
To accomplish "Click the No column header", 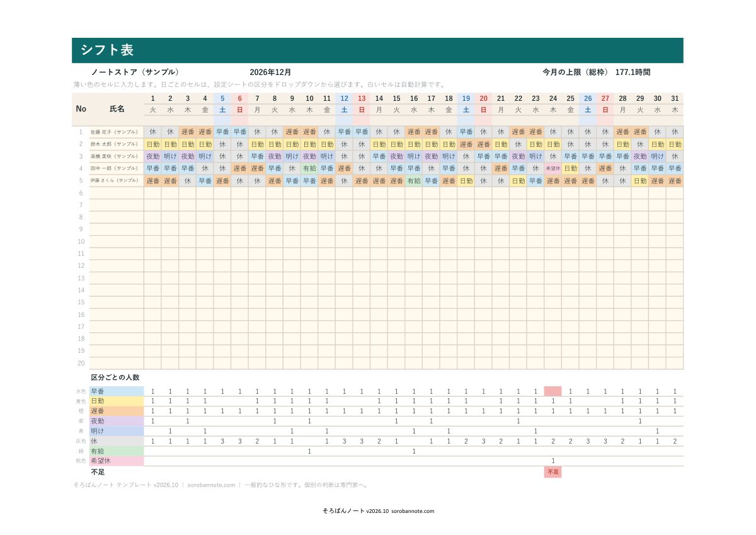I will (81, 108).
